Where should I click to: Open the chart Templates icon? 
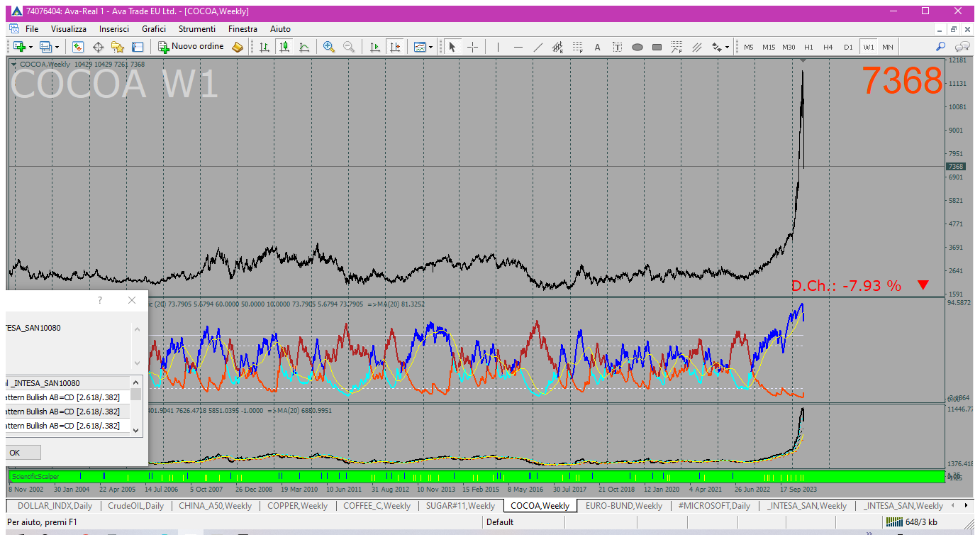(x=420, y=47)
